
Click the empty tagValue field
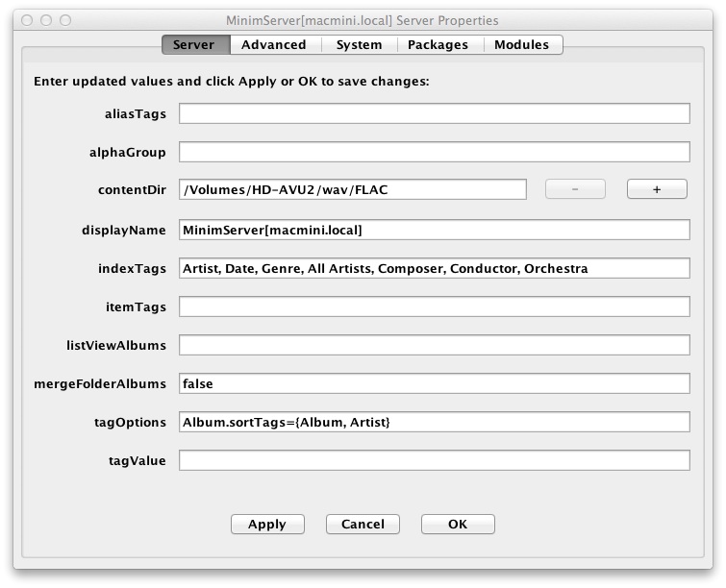(x=435, y=460)
